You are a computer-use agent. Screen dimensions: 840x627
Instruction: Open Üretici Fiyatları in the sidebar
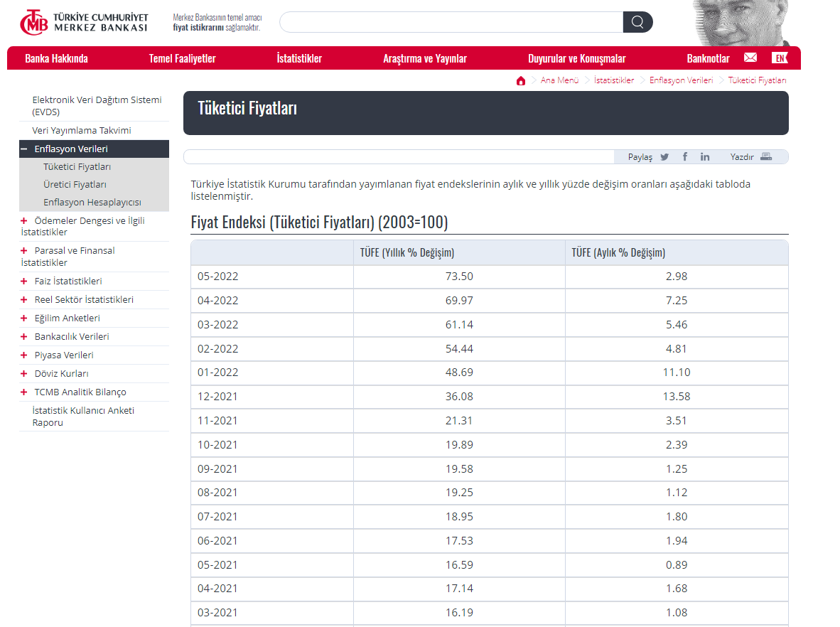75,185
